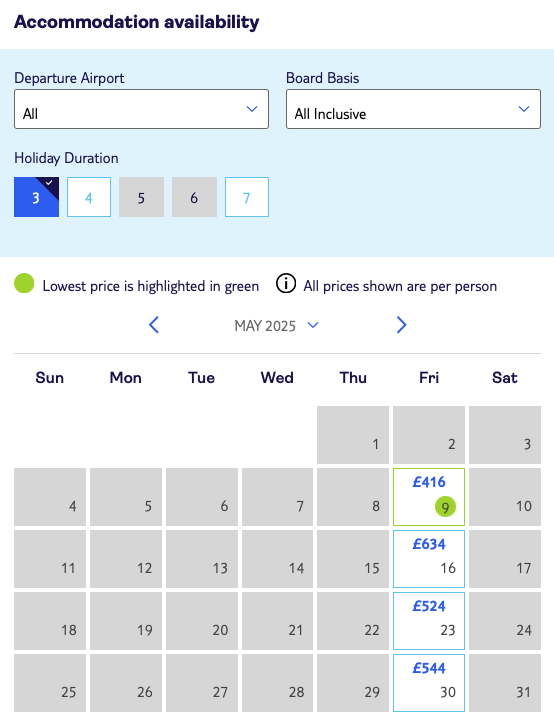Select 4 nights holiday duration

click(x=89, y=197)
